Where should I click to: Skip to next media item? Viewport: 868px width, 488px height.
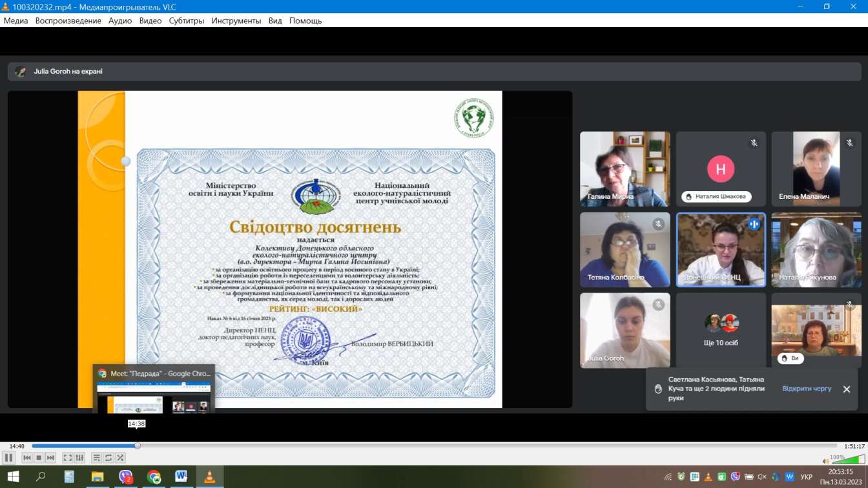click(x=50, y=458)
